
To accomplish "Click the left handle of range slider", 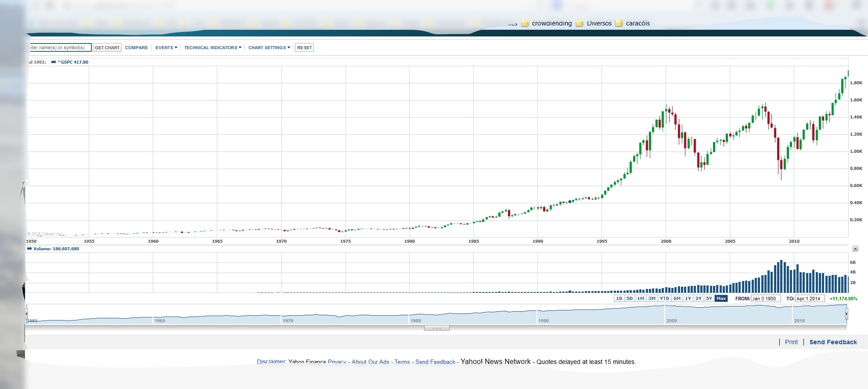I will pyautogui.click(x=27, y=314).
